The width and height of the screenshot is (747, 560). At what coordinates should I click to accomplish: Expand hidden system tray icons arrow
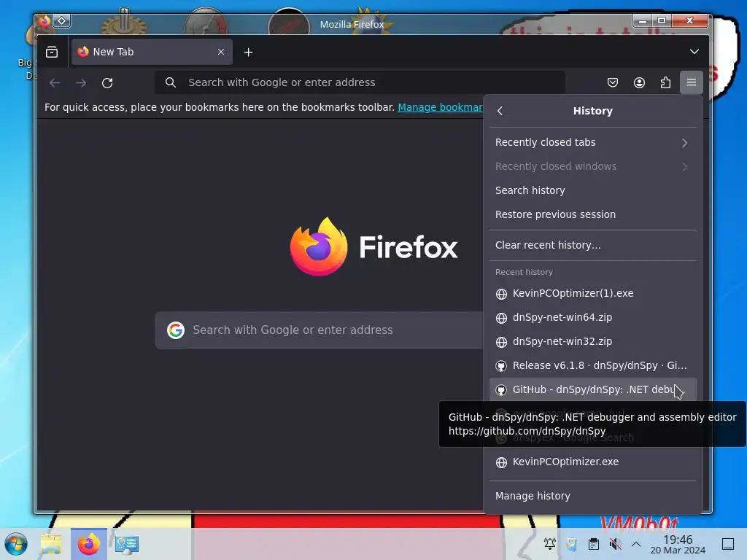(x=636, y=543)
